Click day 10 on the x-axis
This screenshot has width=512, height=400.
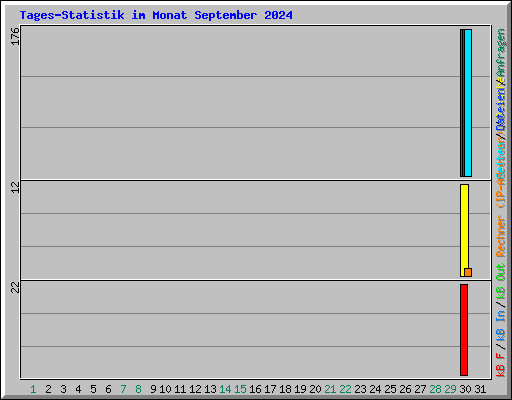(x=165, y=389)
